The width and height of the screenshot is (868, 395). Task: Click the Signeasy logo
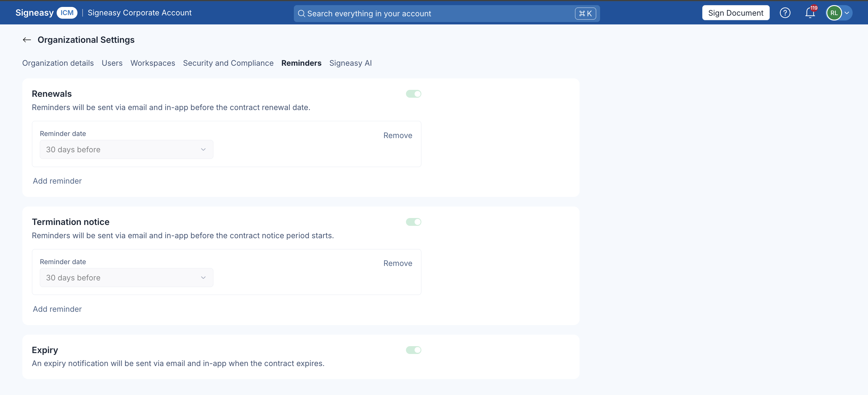pyautogui.click(x=35, y=13)
